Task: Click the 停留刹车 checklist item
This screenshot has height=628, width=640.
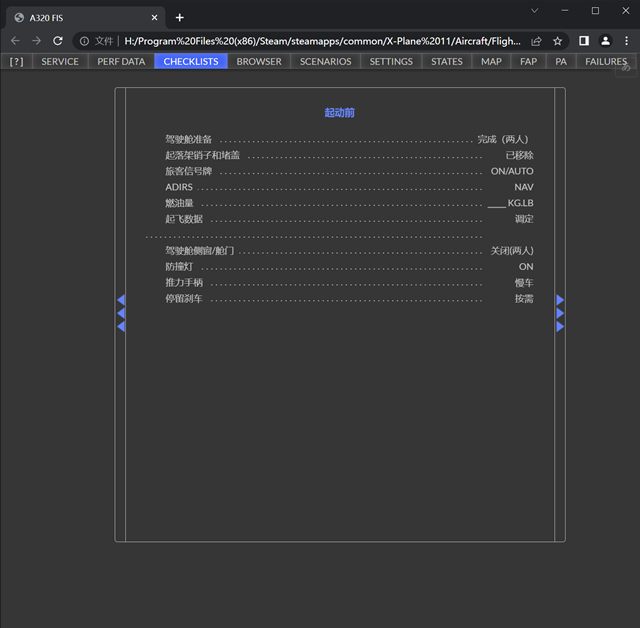Action: [184, 298]
